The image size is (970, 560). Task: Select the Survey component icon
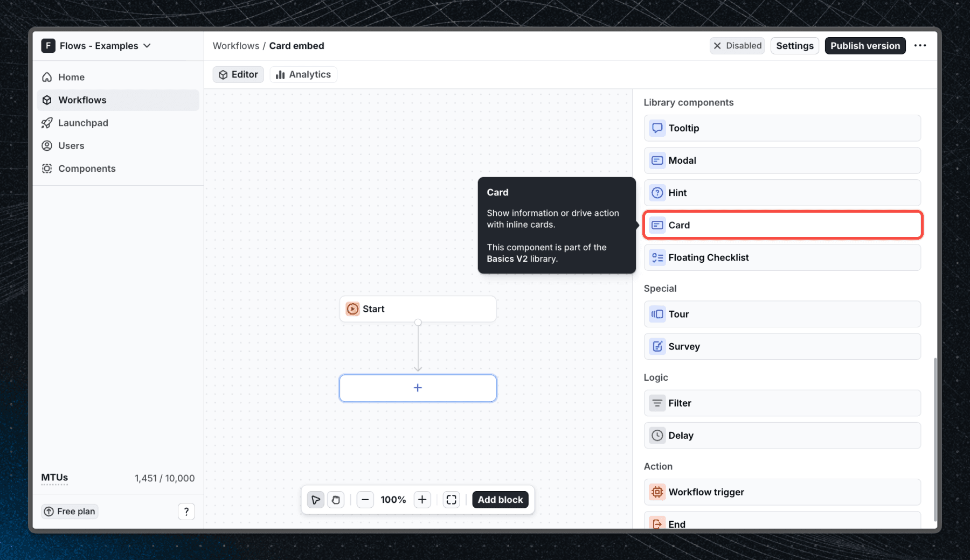click(657, 346)
